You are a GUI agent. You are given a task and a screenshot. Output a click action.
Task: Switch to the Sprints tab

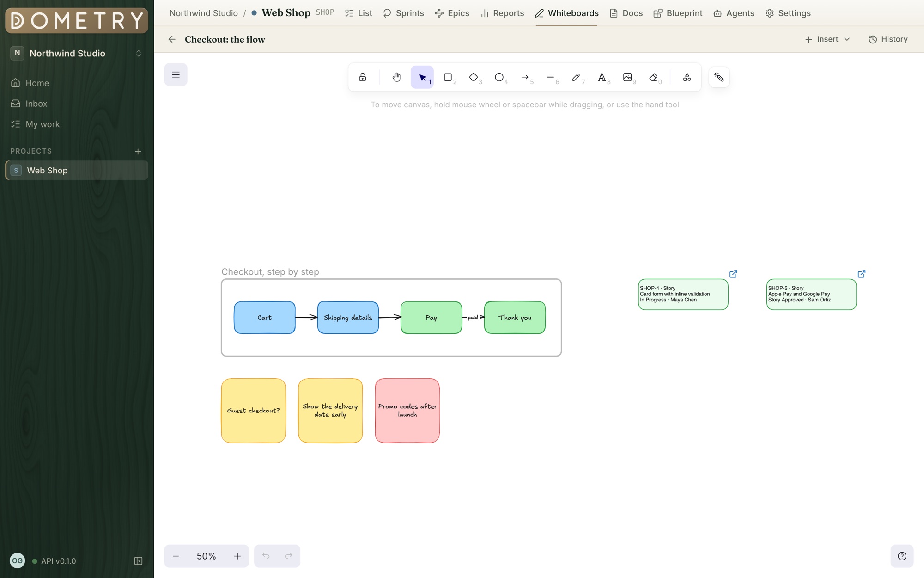coord(403,13)
